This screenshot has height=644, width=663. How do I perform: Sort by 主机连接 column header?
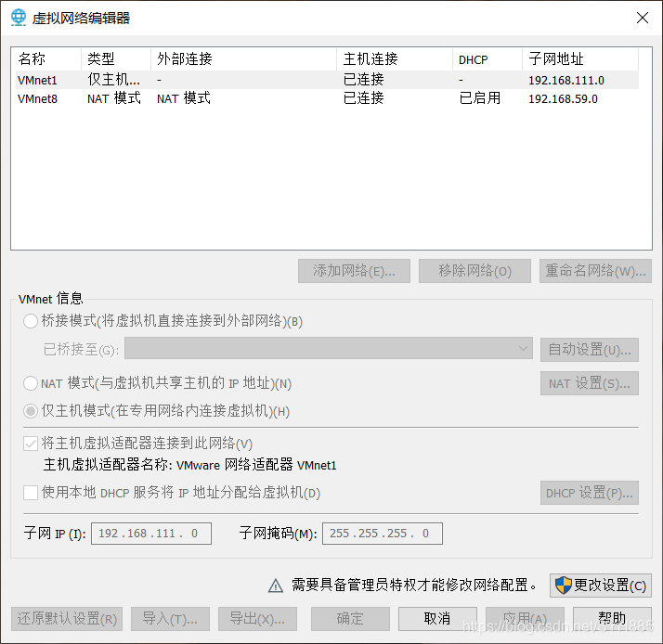395,59
